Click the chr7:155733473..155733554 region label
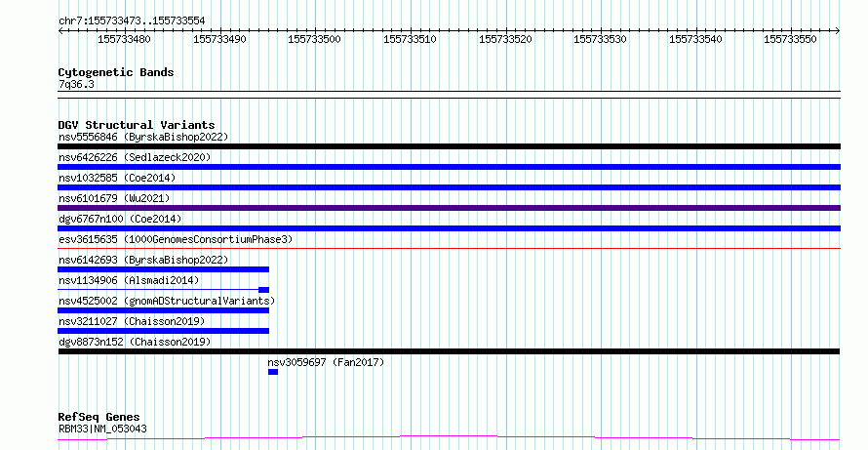The height and width of the screenshot is (450, 868). pyautogui.click(x=132, y=20)
